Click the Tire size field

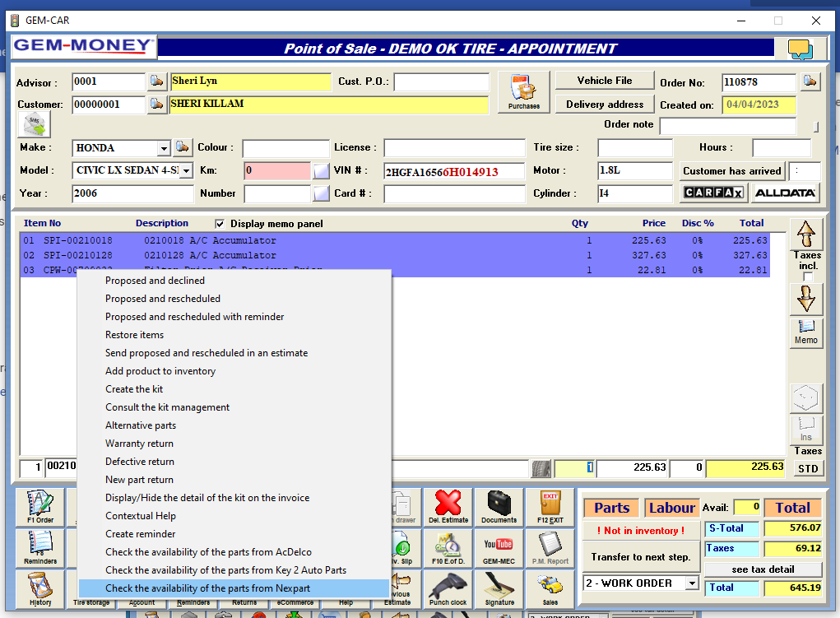point(635,148)
